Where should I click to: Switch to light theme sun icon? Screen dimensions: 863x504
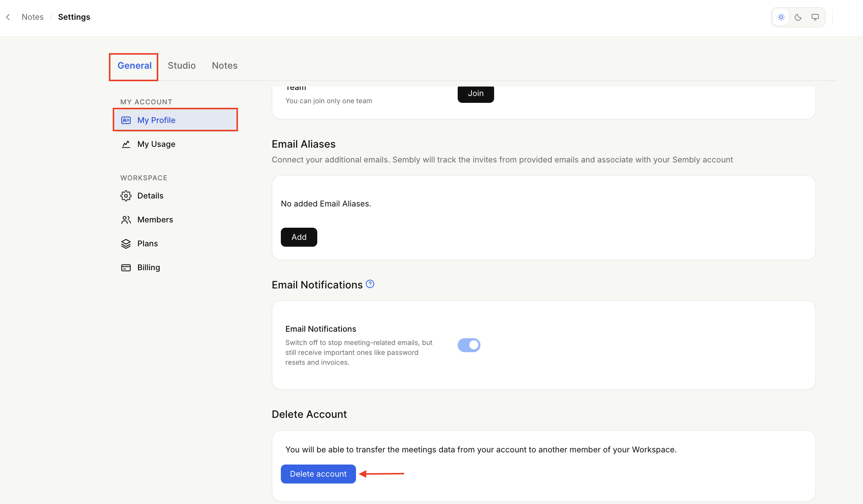point(781,17)
